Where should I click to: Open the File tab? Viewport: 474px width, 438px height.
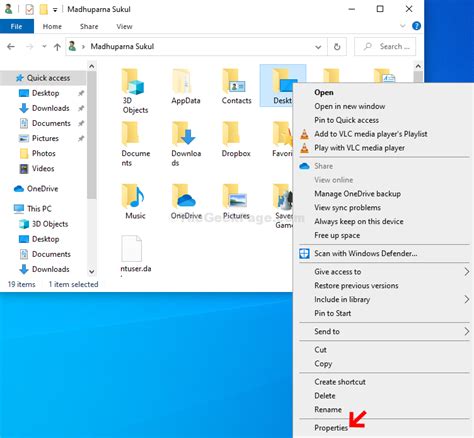pos(17,26)
